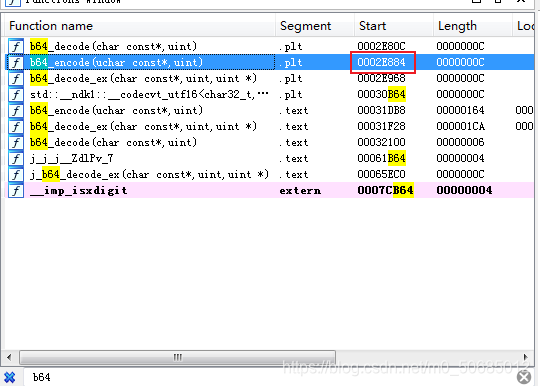The height and width of the screenshot is (386, 540).
Task: Click the function icon for b64_decode_ex at 00031F28
Action: (x=16, y=126)
